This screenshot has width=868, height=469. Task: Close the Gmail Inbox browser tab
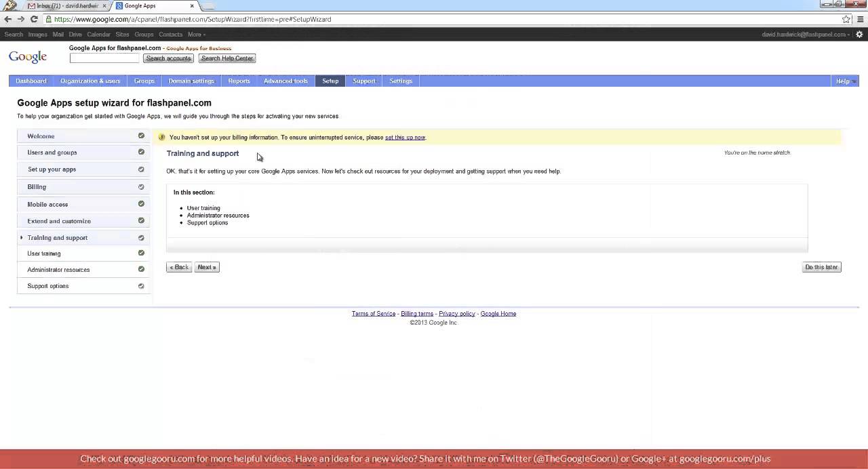[x=104, y=6]
